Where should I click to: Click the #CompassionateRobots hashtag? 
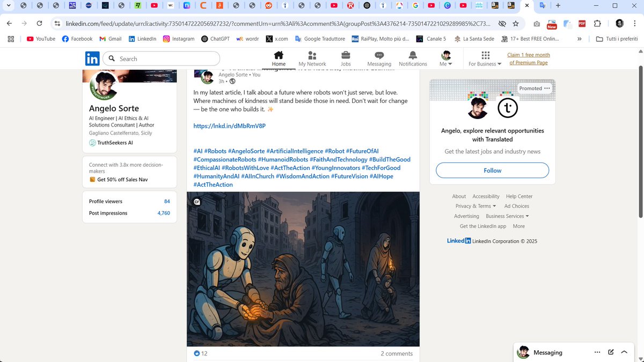coord(224,159)
